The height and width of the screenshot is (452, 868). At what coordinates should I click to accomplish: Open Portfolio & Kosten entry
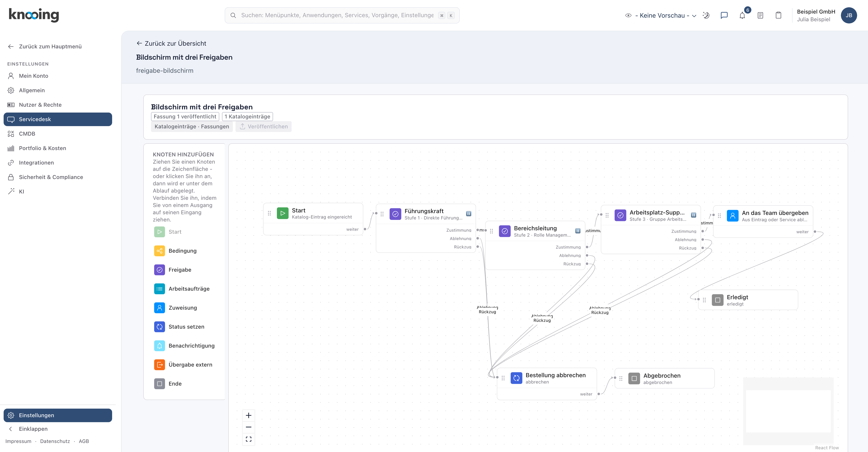coord(58,148)
